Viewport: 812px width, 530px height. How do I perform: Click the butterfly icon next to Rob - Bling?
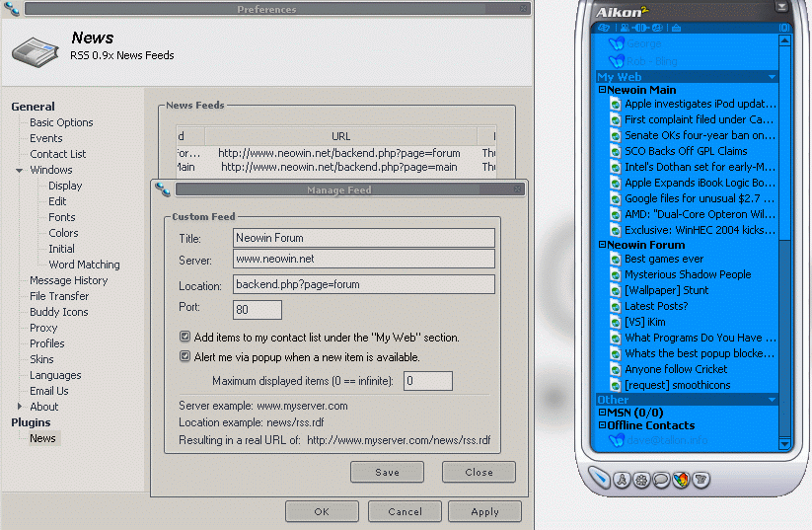click(617, 61)
